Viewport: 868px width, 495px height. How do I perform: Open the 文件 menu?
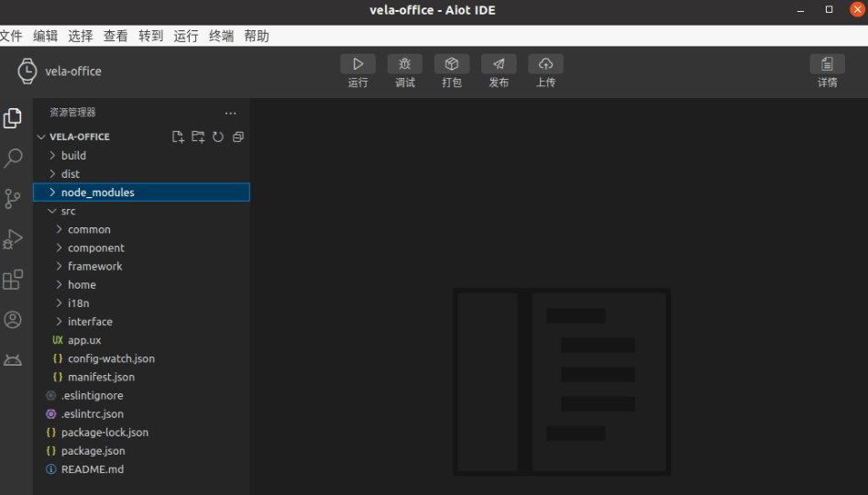[x=10, y=36]
